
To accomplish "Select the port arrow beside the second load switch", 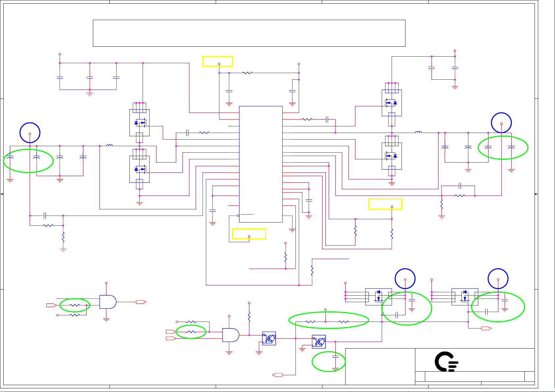I will (x=486, y=328).
